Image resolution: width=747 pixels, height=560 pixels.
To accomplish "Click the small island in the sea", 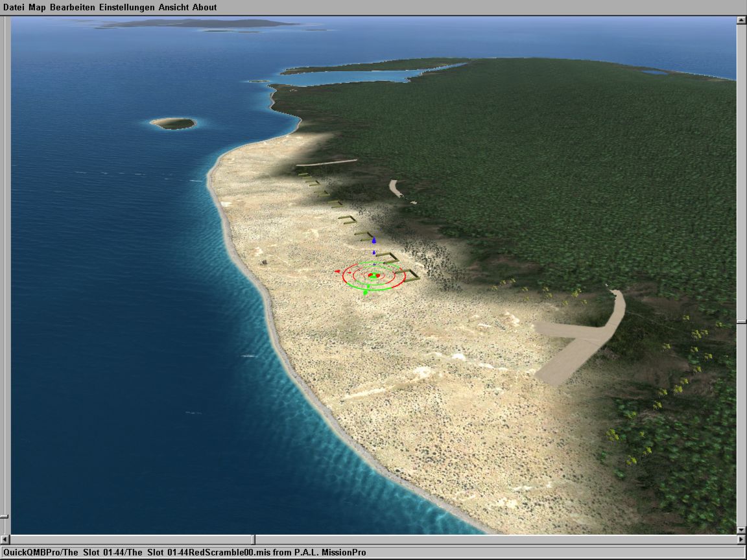I will (173, 123).
